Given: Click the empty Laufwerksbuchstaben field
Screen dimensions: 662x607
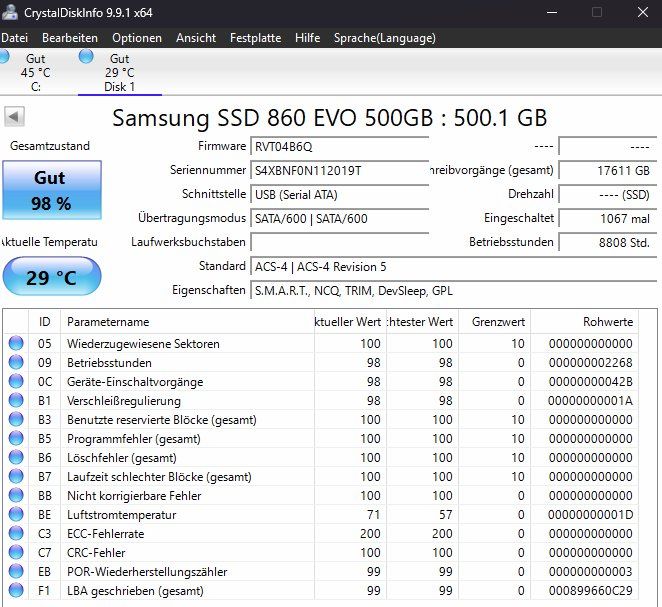Looking at the screenshot, I should (x=339, y=242).
